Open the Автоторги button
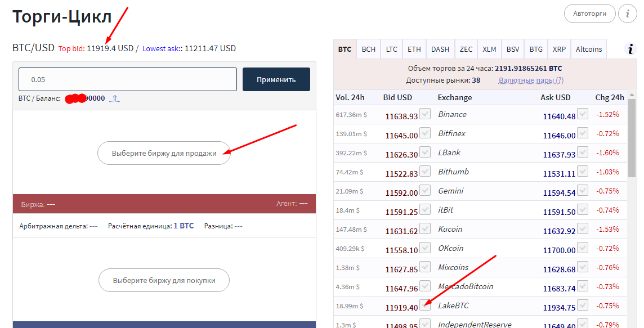 590,14
